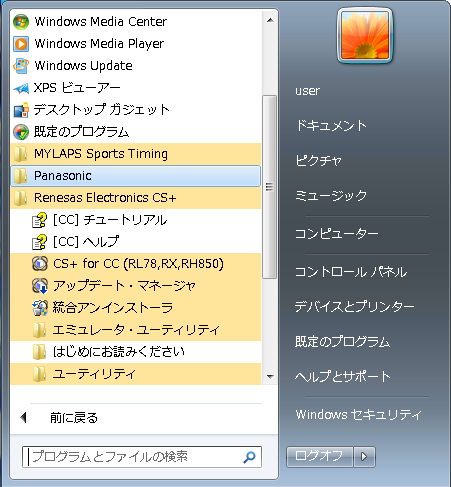Open the shutdown options arrow beside ログオフ

pyautogui.click(x=364, y=456)
